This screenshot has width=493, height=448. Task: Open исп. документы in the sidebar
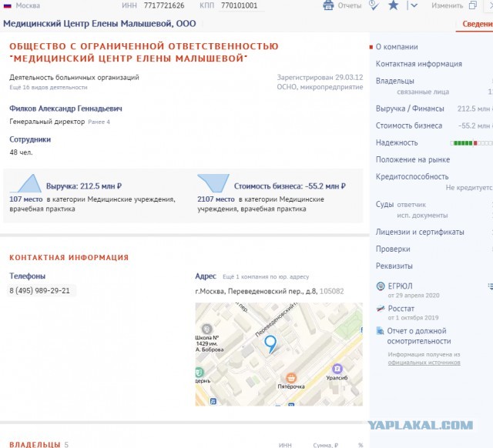[x=422, y=216]
